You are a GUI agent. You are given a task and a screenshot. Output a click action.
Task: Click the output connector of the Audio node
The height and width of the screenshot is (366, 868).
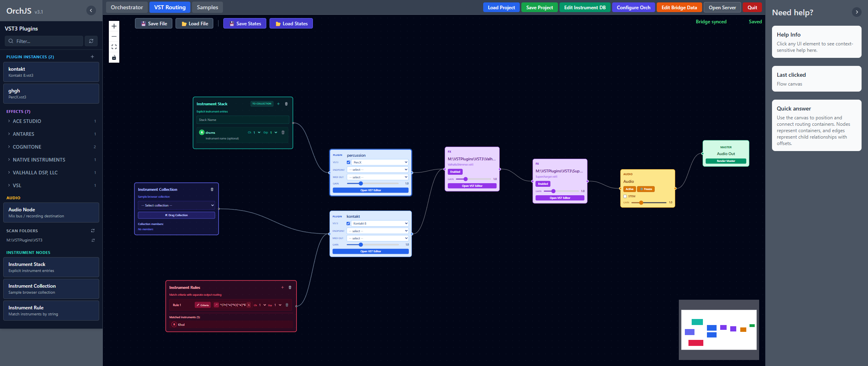pyautogui.click(x=675, y=188)
